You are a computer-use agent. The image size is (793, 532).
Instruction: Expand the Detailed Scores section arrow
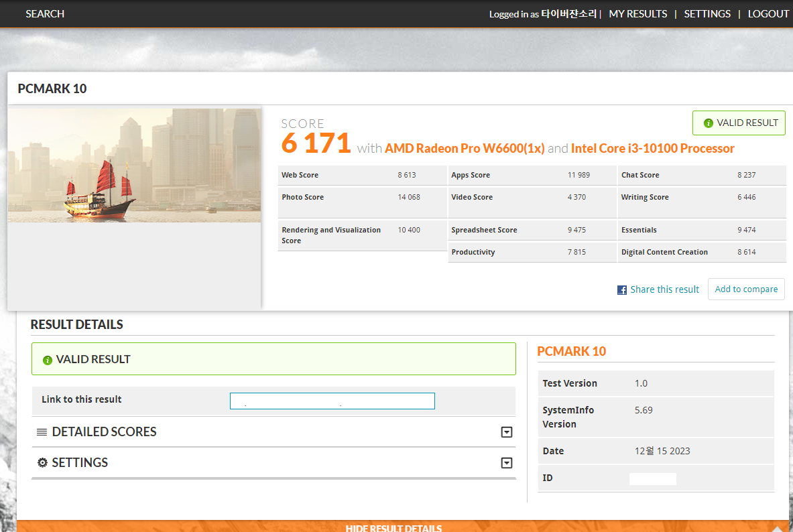[506, 432]
